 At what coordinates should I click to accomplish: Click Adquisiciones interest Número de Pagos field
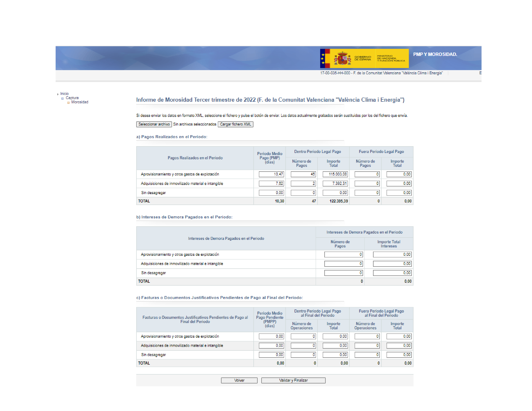[343, 264]
